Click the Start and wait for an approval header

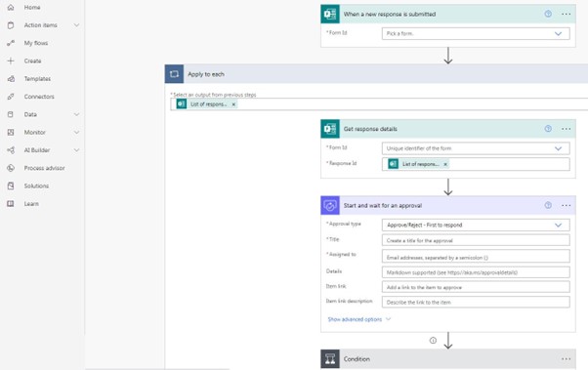[448, 205]
